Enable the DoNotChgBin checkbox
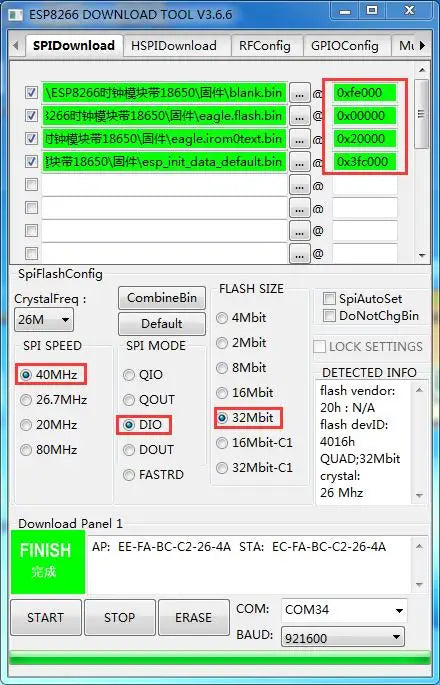 [x=329, y=315]
